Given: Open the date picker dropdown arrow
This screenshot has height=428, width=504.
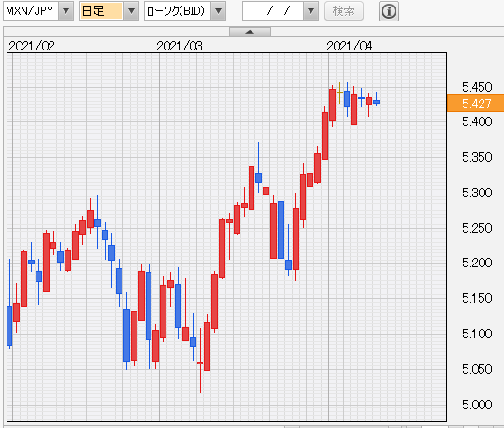Looking at the screenshot, I should coord(310,11).
